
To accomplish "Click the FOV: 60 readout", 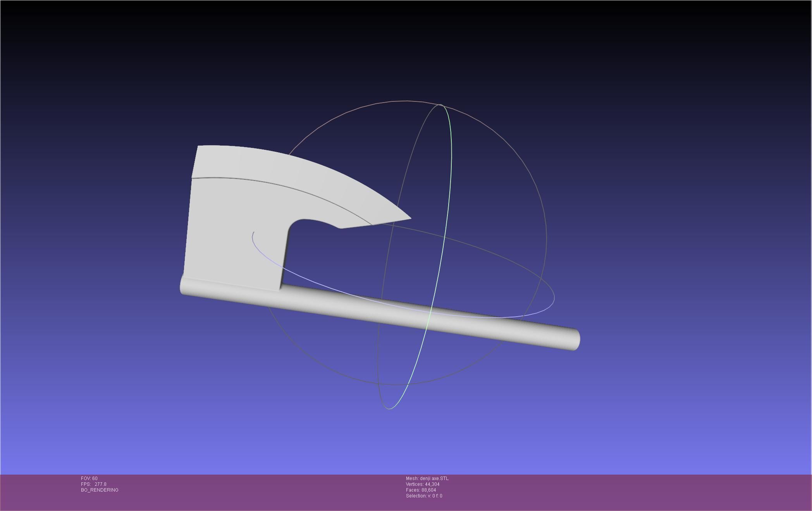I will 89,478.
